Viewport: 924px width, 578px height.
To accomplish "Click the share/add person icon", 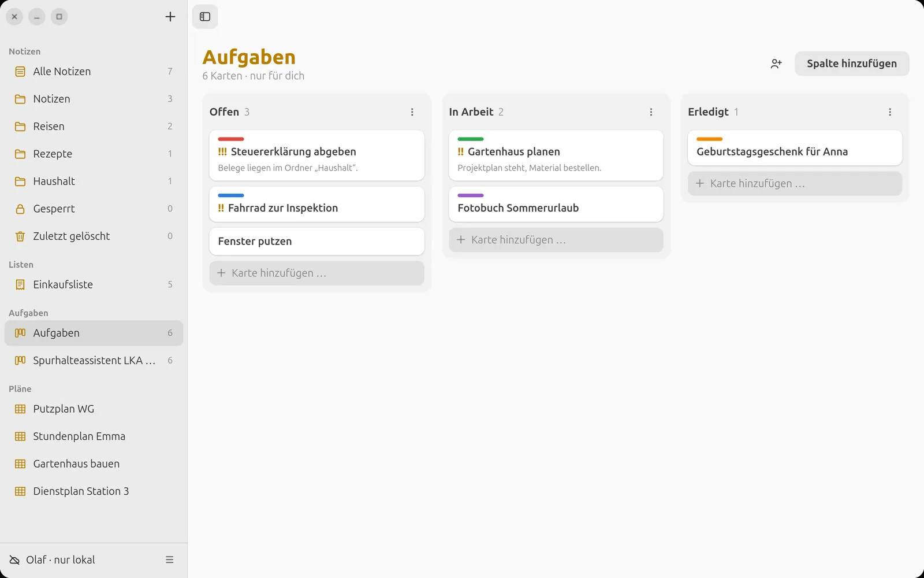I will point(776,64).
